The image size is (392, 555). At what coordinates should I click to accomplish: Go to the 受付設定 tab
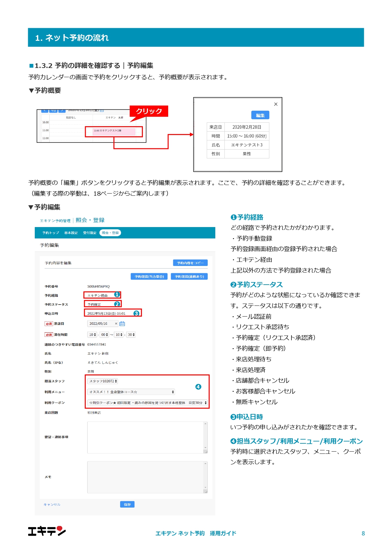point(90,233)
